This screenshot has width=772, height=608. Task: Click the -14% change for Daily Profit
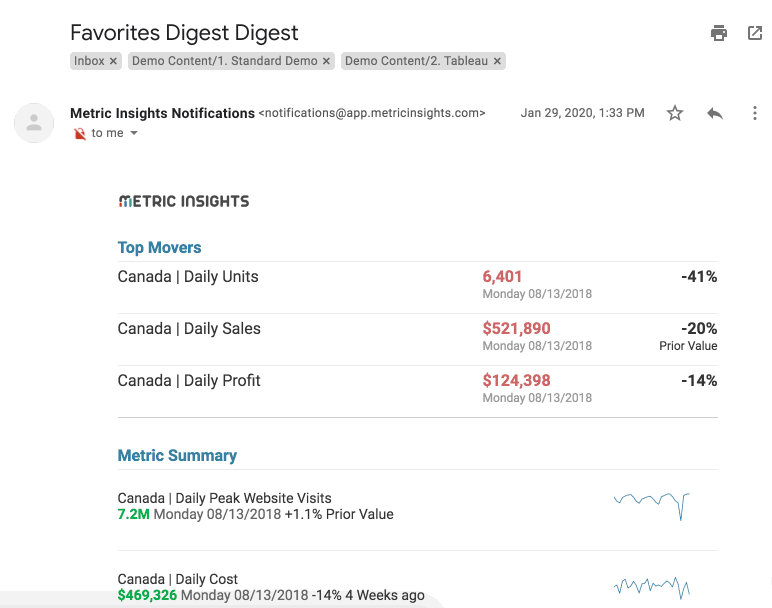coord(699,381)
